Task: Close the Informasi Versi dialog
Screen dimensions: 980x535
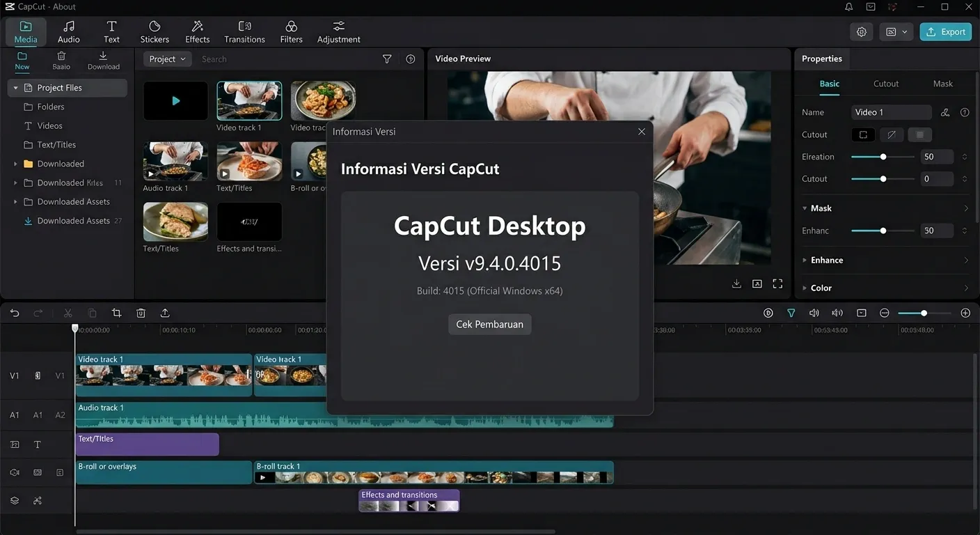Action: [x=642, y=132]
